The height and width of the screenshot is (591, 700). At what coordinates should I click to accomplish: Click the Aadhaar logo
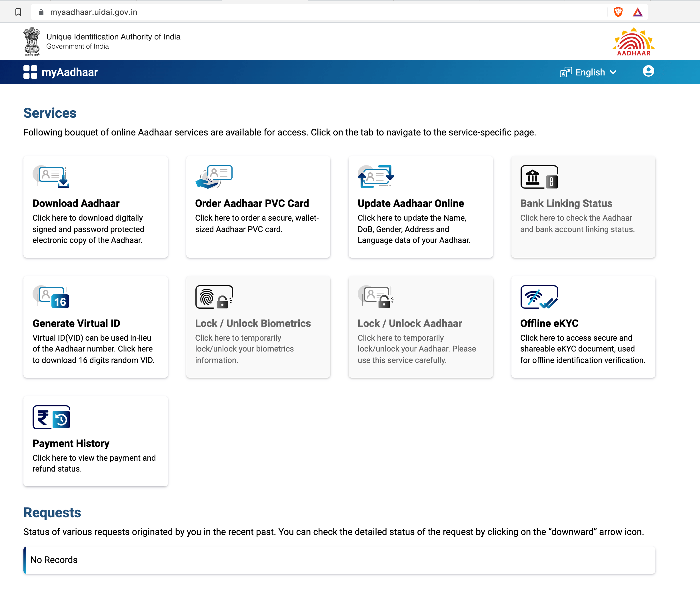633,42
